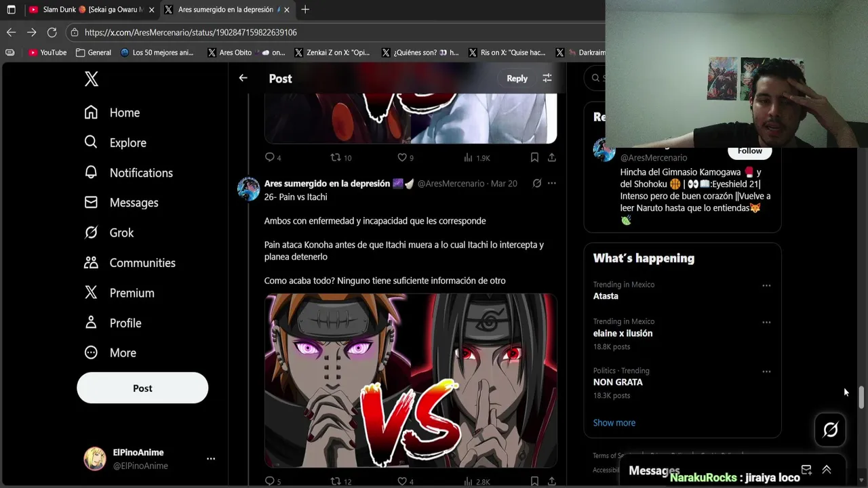Share the post with 1.9K views

552,157
